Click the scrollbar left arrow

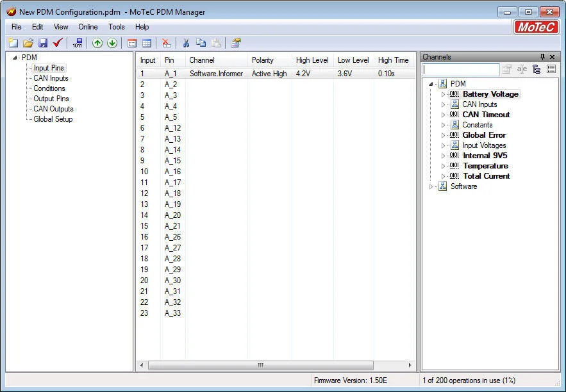click(x=142, y=365)
